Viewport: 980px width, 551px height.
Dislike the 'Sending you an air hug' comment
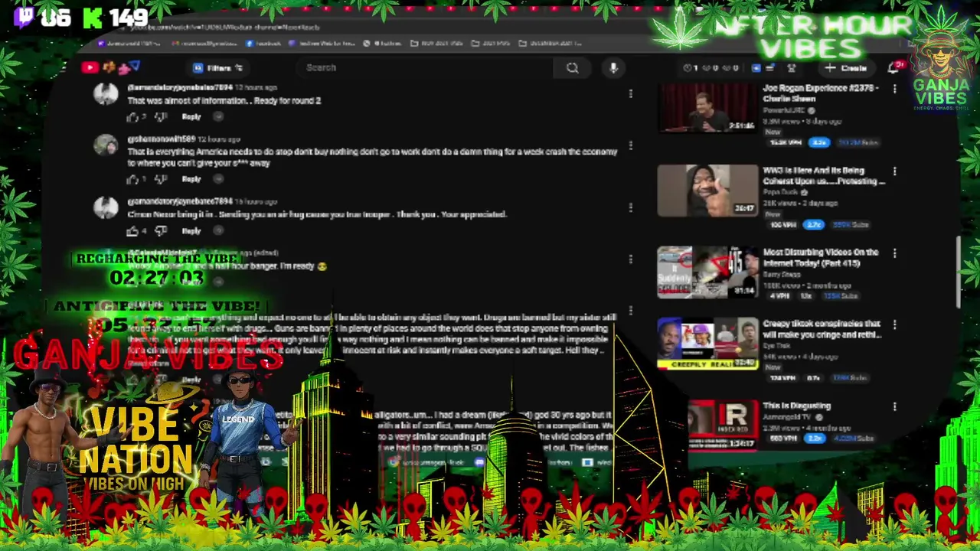pyautogui.click(x=160, y=230)
